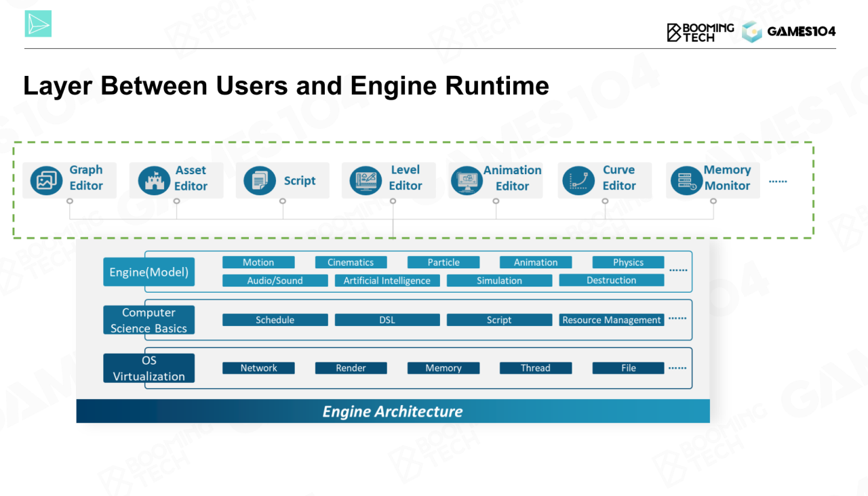Click the Games104 cube logo
Viewport: 868px width, 496px height.
(x=751, y=31)
